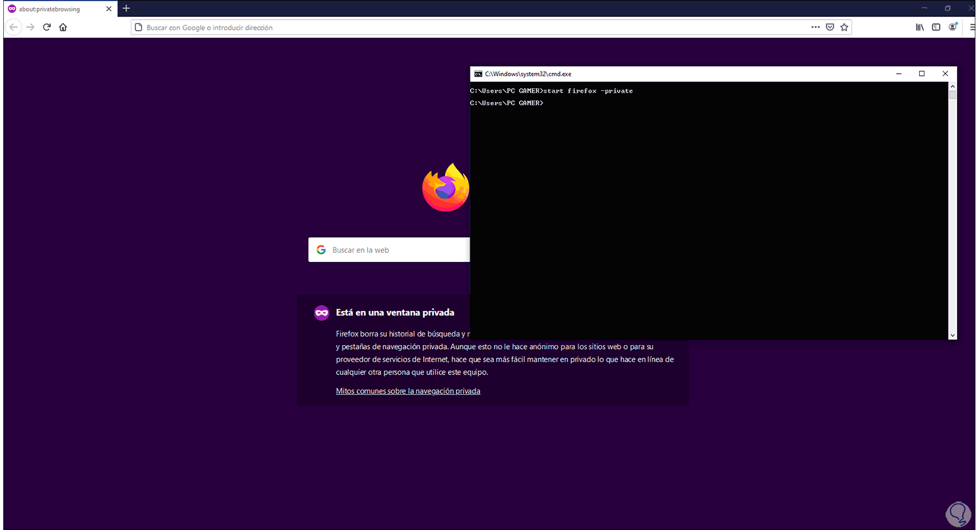Viewport: 980px width, 530px height.
Task: Click the cmd.exe window title text
Action: tap(528, 74)
